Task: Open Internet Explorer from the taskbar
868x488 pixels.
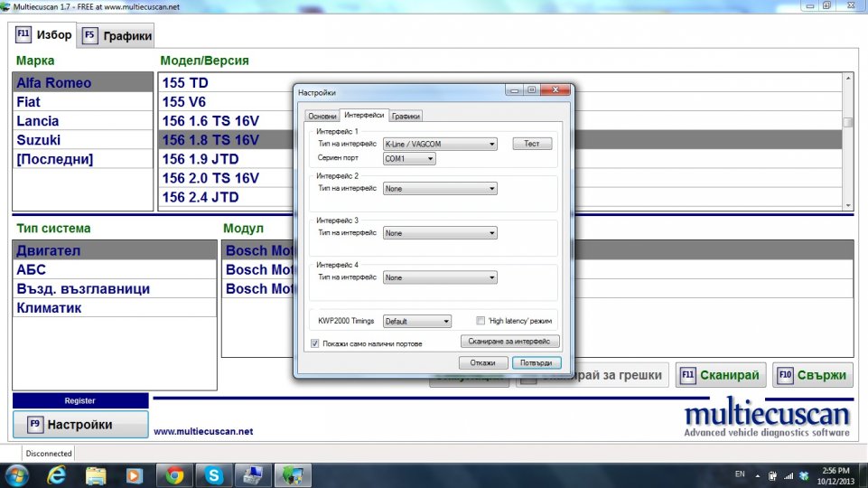Action: (56, 474)
